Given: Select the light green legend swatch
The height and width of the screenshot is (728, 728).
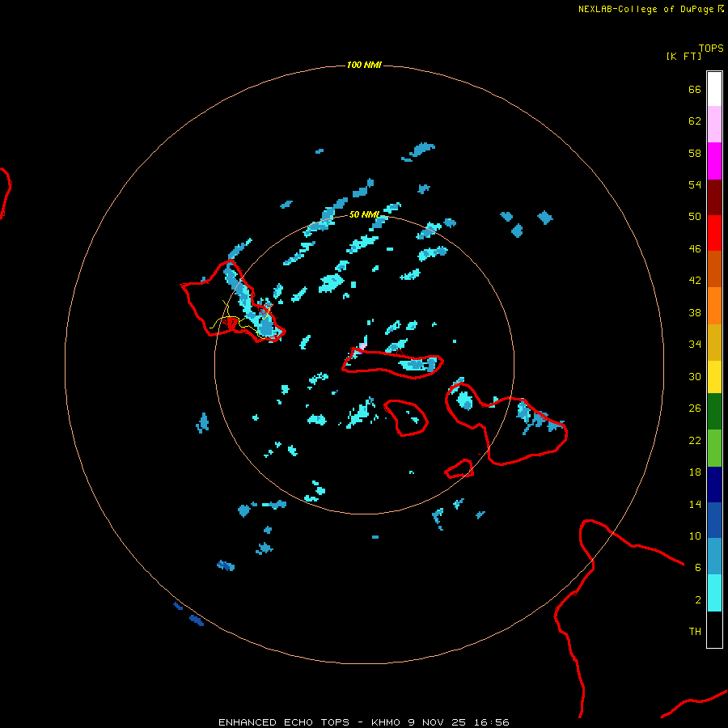Looking at the screenshot, I should click(x=714, y=448).
